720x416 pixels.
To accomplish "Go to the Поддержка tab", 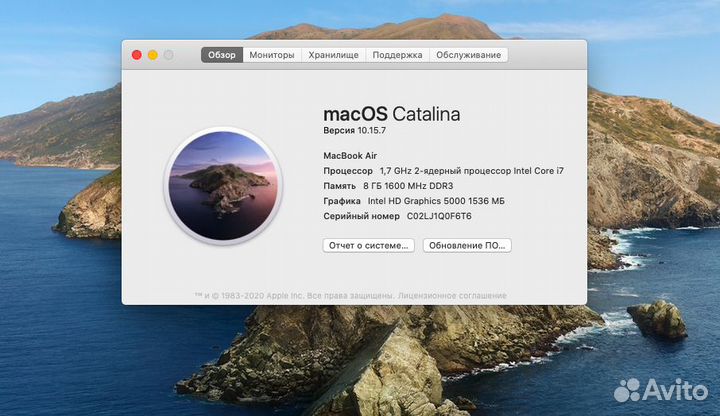I will click(x=397, y=55).
